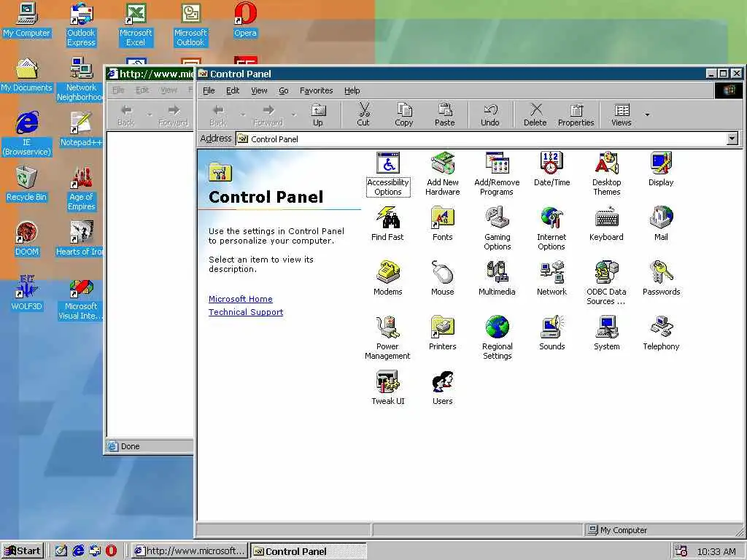Open the Telephony applet
Viewport: 747px width, 560px height.
pyautogui.click(x=661, y=334)
